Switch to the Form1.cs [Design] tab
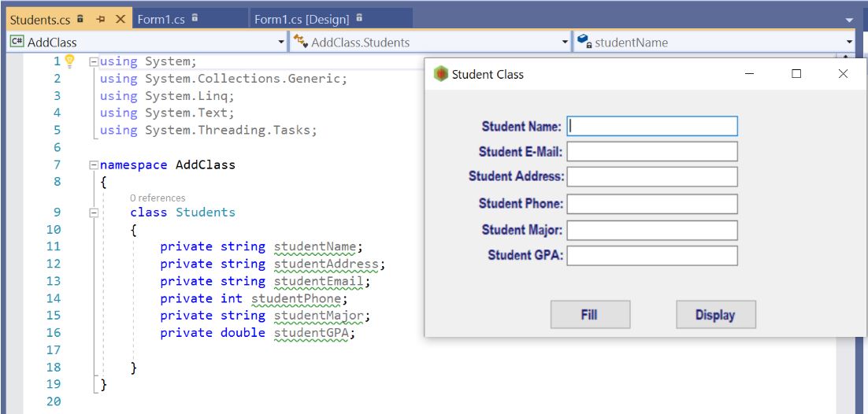The height and width of the screenshot is (414, 868). click(x=302, y=20)
